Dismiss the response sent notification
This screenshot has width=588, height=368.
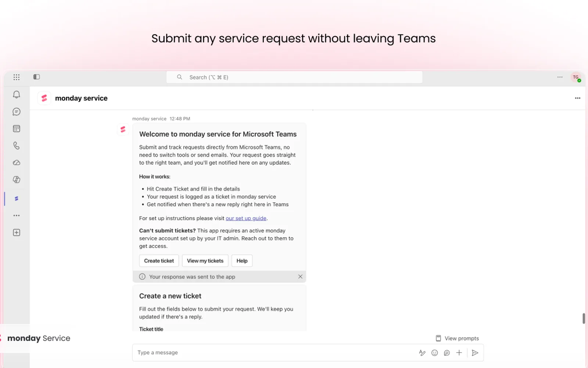(x=300, y=277)
